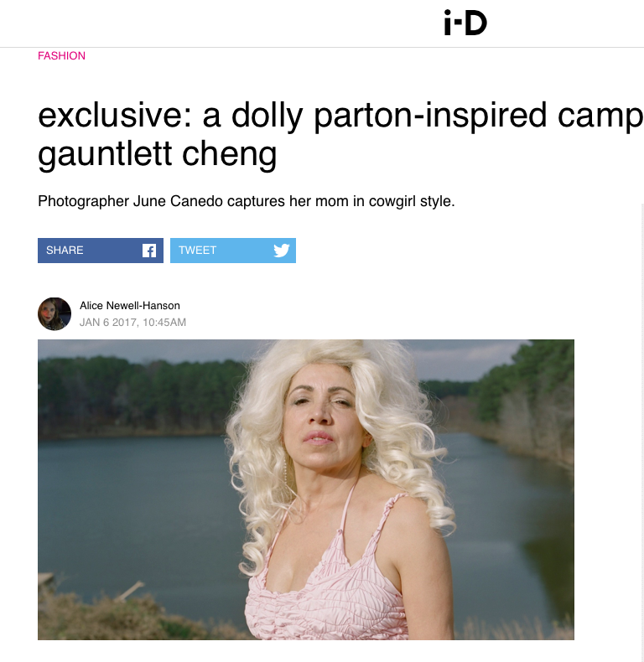Screen dimensions: 644x662
Task: Click the photographer subtitle sentence
Action: 247,201
